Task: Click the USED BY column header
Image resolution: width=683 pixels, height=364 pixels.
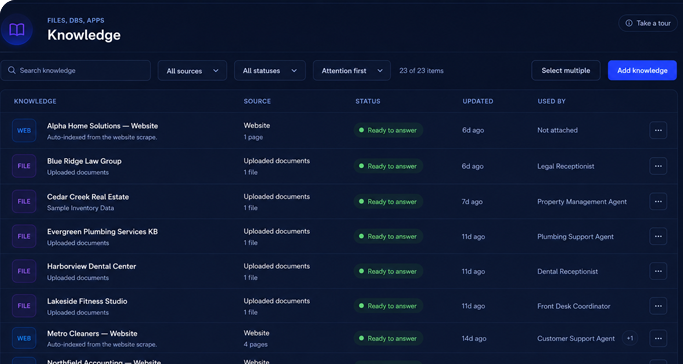Action: point(551,101)
